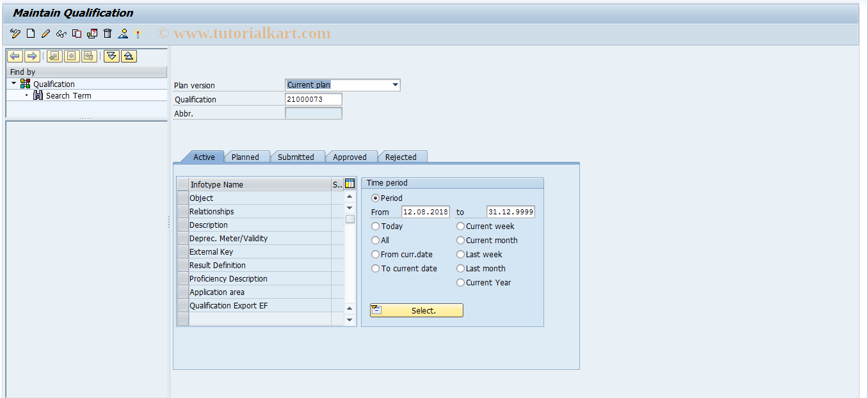Collapse the Qualification tree node
Viewport: 868px width, 398px height.
pos(13,84)
